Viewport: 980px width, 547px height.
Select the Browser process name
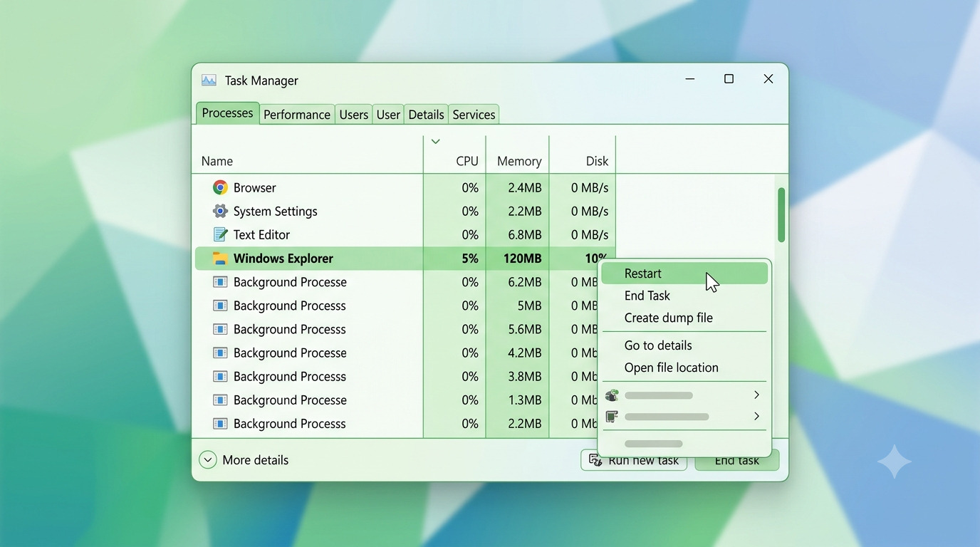tap(254, 188)
